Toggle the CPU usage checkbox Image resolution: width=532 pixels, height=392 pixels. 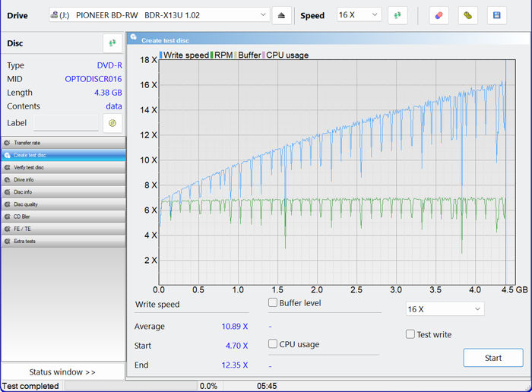click(273, 344)
